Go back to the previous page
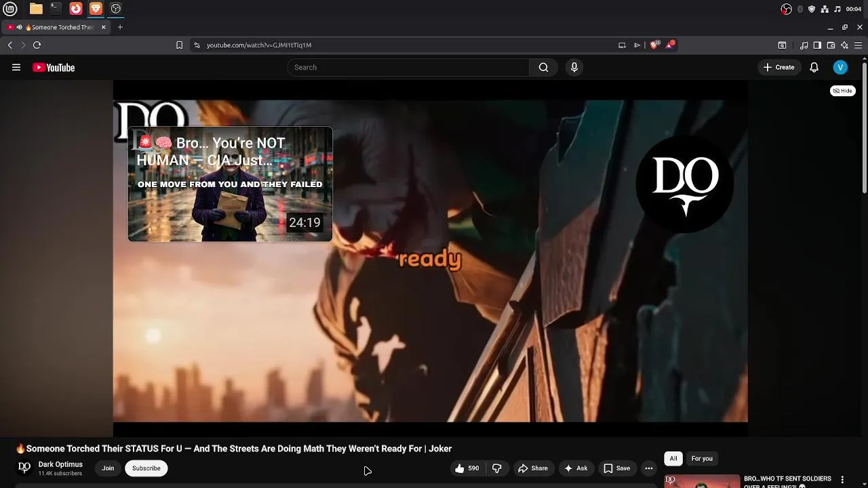This screenshot has width=868, height=488. [10, 45]
